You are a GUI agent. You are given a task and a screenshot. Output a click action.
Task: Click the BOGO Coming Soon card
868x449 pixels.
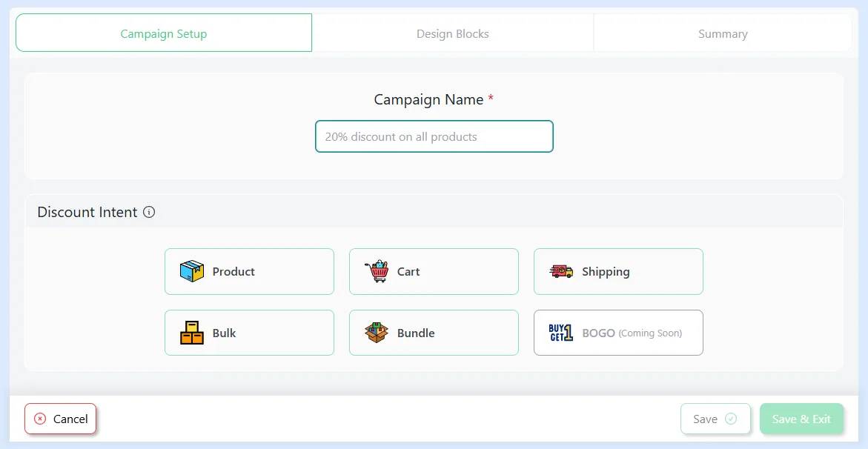pos(618,333)
